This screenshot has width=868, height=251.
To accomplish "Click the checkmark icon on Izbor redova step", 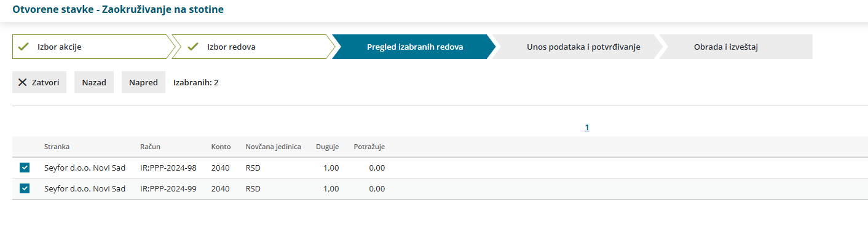I will pos(192,47).
